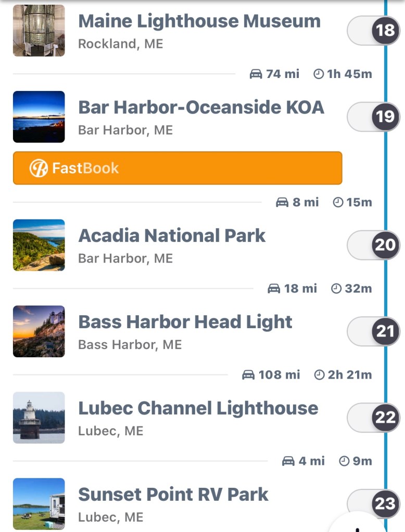Click car icon beside 8 mi

tap(282, 202)
